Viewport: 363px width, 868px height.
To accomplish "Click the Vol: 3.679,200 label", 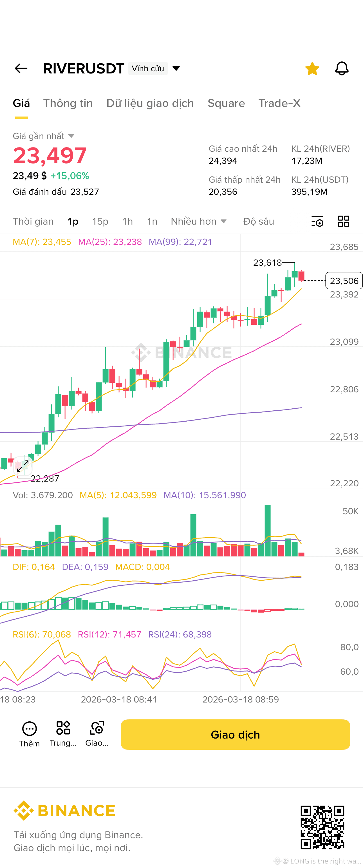I will (43, 495).
